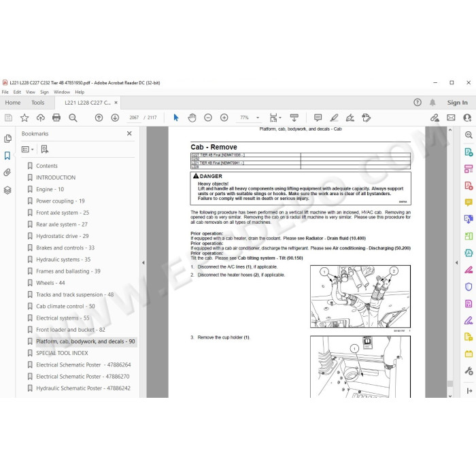The image size is (476, 476).
Task: Add a comment sticky note
Action: (x=318, y=118)
